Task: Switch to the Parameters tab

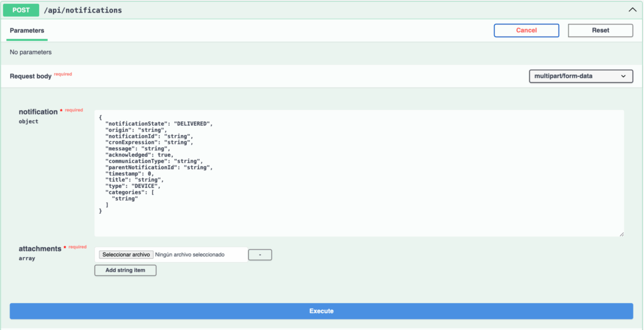Action: 27,30
